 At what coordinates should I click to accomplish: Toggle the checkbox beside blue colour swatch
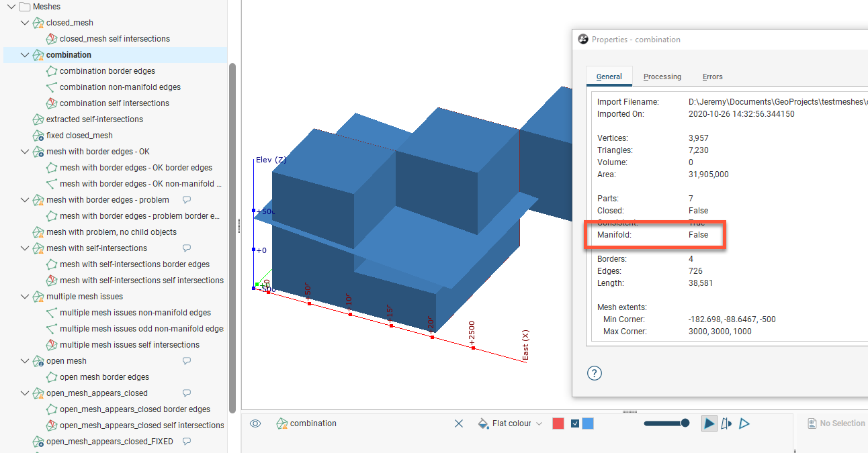tap(575, 423)
